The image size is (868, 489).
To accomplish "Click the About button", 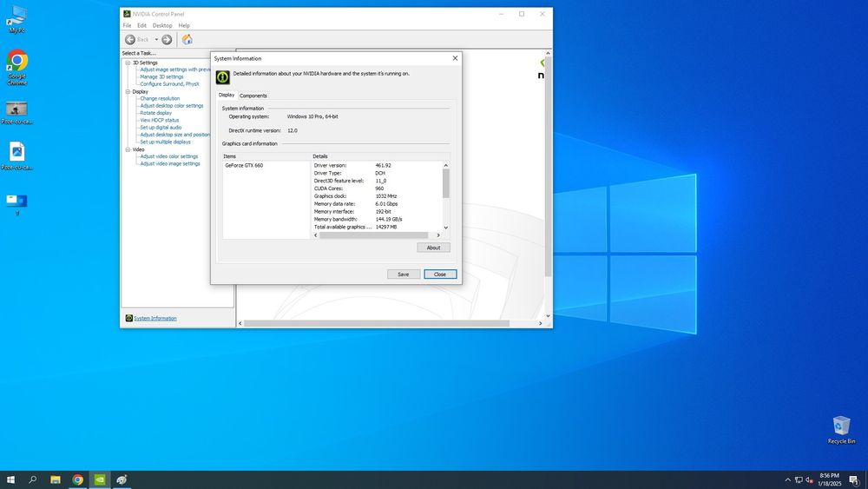I will (x=433, y=248).
